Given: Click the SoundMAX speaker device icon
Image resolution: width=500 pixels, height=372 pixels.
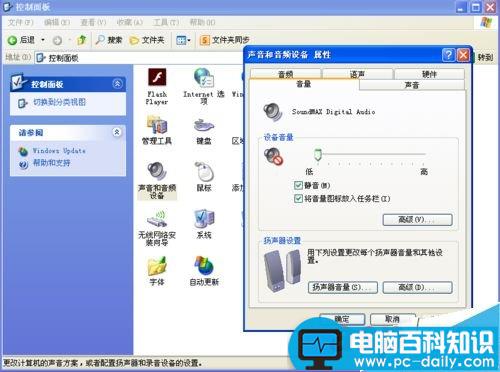Looking at the screenshot, I should click(273, 112).
